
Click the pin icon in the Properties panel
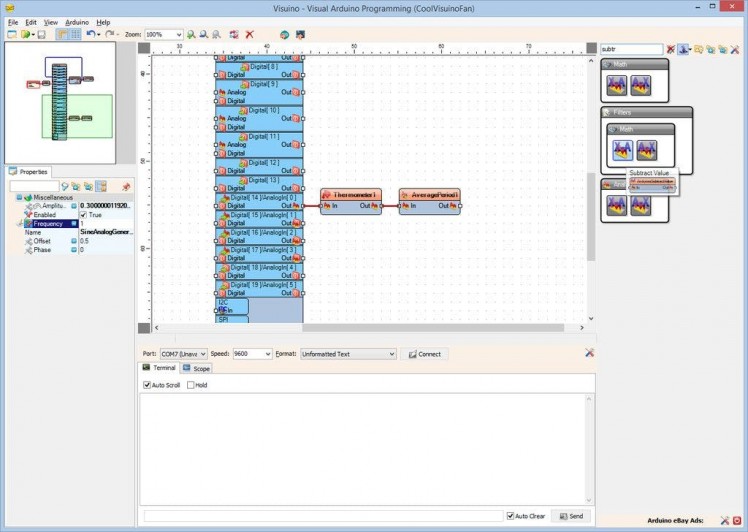[126, 186]
